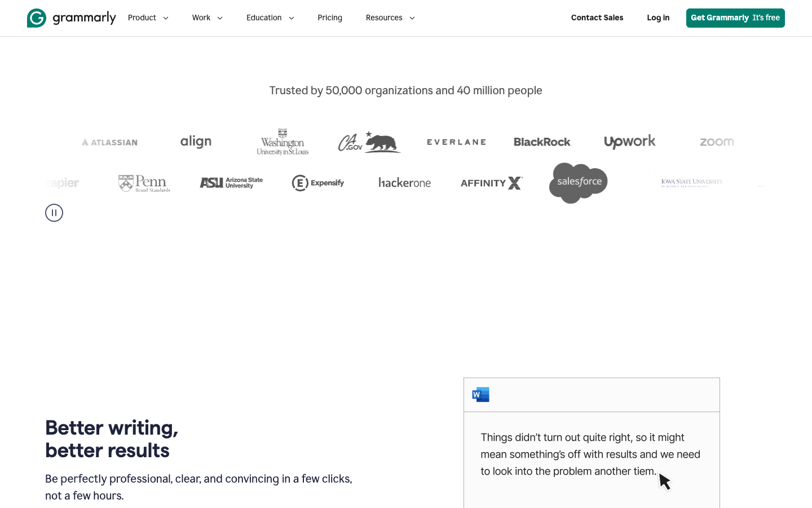Click Get Grammarly It's free button

point(735,18)
